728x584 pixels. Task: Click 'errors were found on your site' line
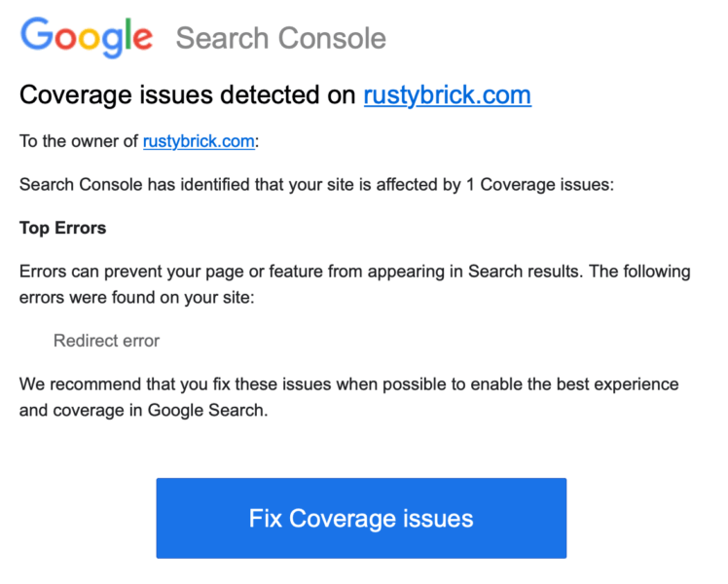(136, 297)
